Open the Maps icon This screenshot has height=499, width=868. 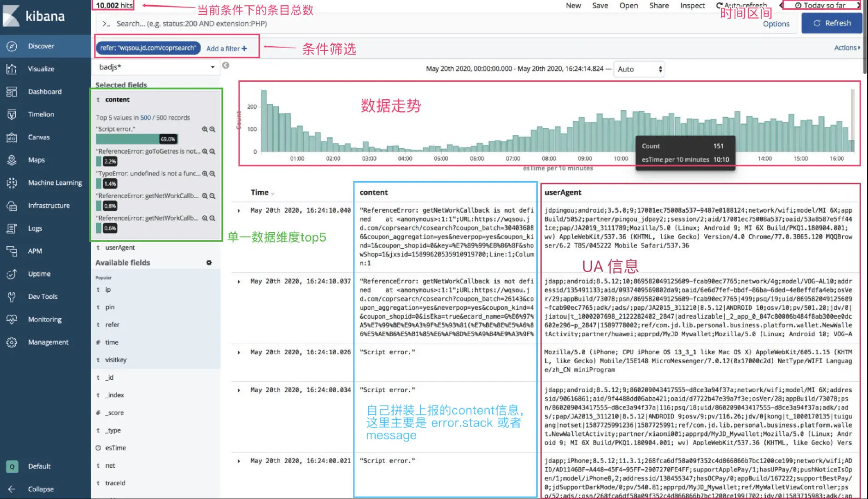pyautogui.click(x=12, y=160)
